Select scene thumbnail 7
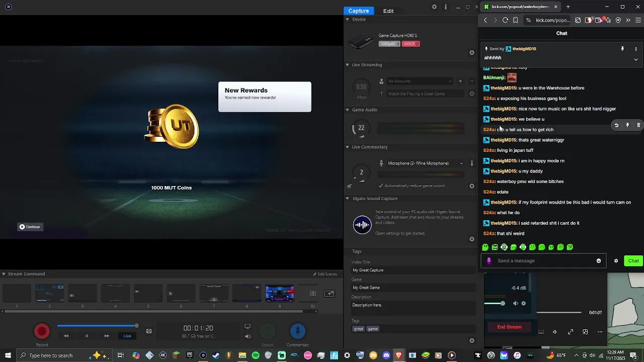Viewport: 644px width, 362px height. pos(214,293)
